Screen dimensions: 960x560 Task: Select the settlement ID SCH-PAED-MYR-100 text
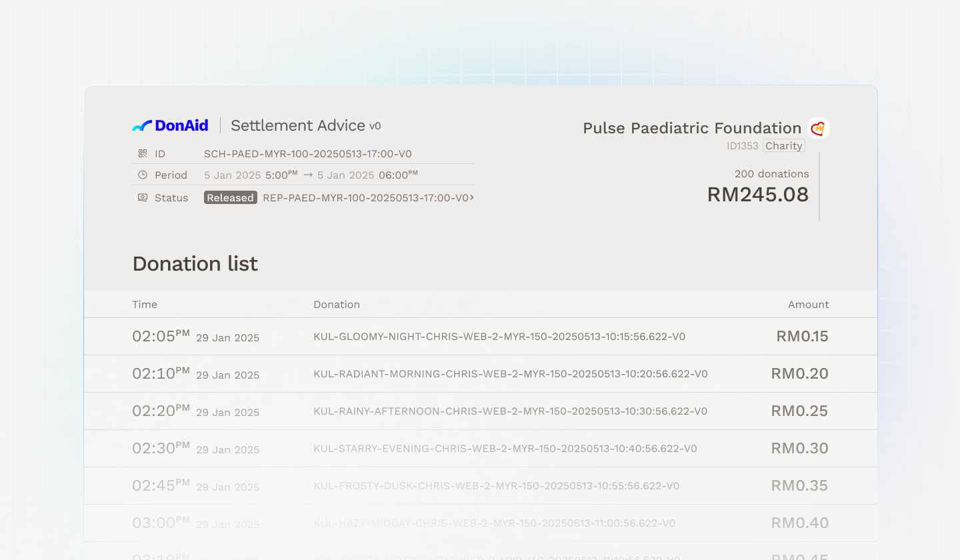(307, 154)
